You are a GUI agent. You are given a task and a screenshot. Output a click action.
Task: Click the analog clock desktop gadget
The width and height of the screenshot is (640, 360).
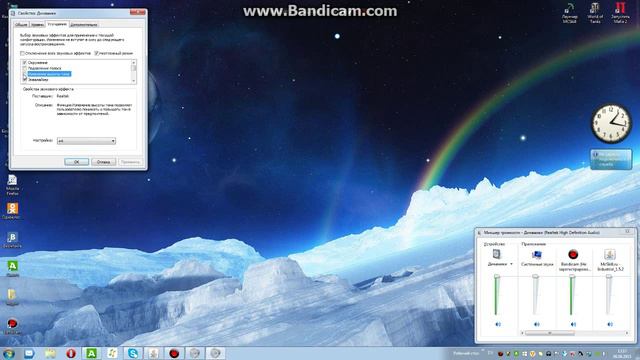pos(611,123)
